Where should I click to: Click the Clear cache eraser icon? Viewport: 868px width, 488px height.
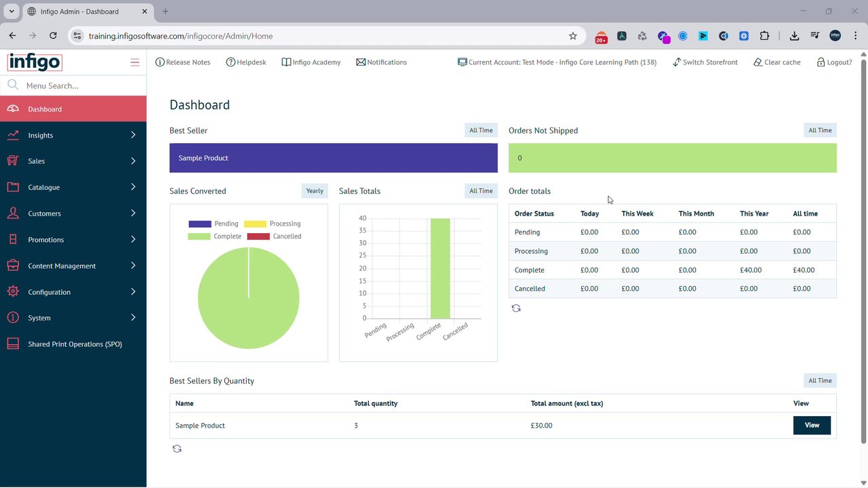point(757,62)
